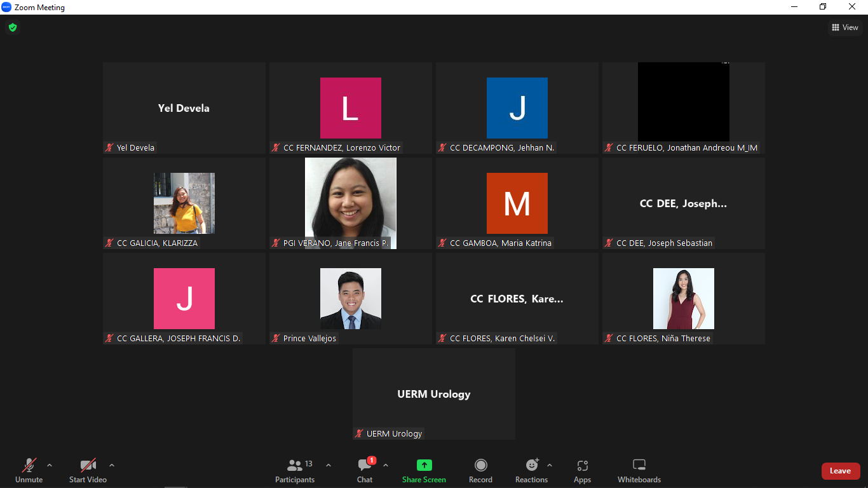Screen dimensions: 868x488
Task: Click muted mic icon beside CC GALICIA label
Action: [110, 243]
